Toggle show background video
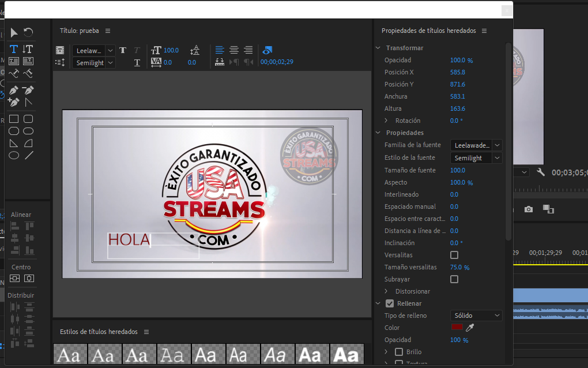588x368 pixels. click(x=267, y=50)
